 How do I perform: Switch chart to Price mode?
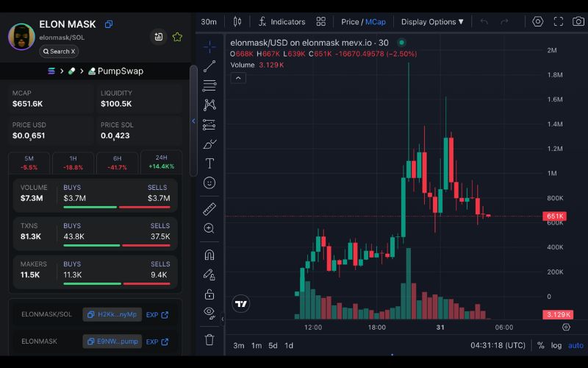coord(350,22)
